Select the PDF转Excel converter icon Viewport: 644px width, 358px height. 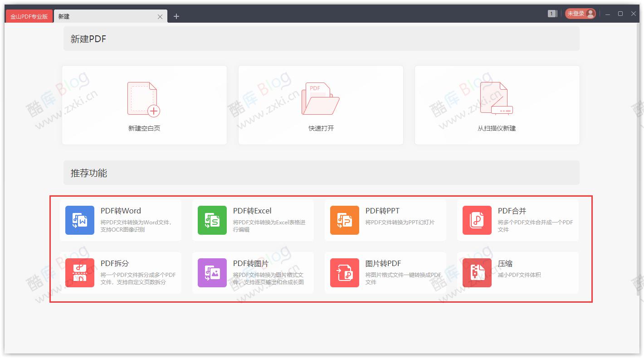coord(212,220)
